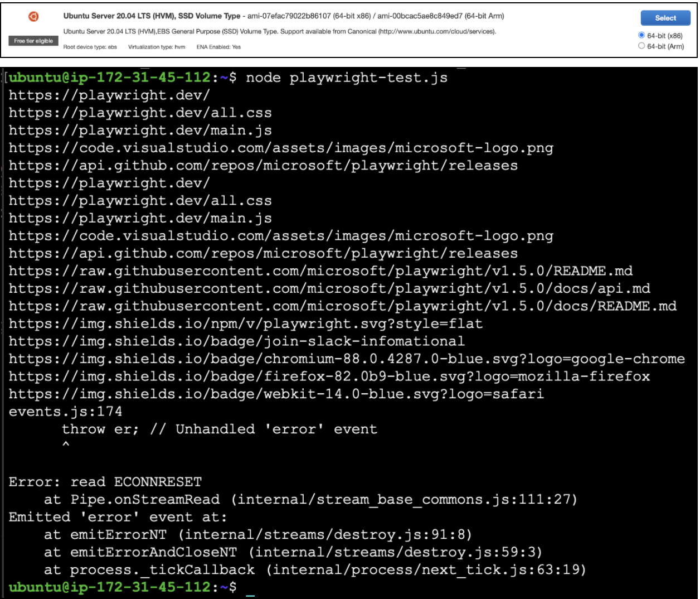Click the orange Ubuntu logo icon
Viewport: 700px width, 599px height.
(33, 17)
